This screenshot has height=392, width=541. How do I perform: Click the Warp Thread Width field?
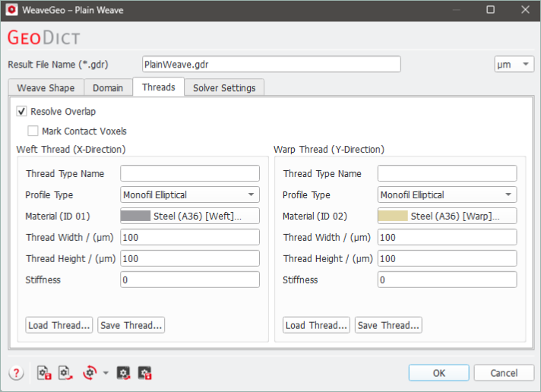(x=447, y=238)
